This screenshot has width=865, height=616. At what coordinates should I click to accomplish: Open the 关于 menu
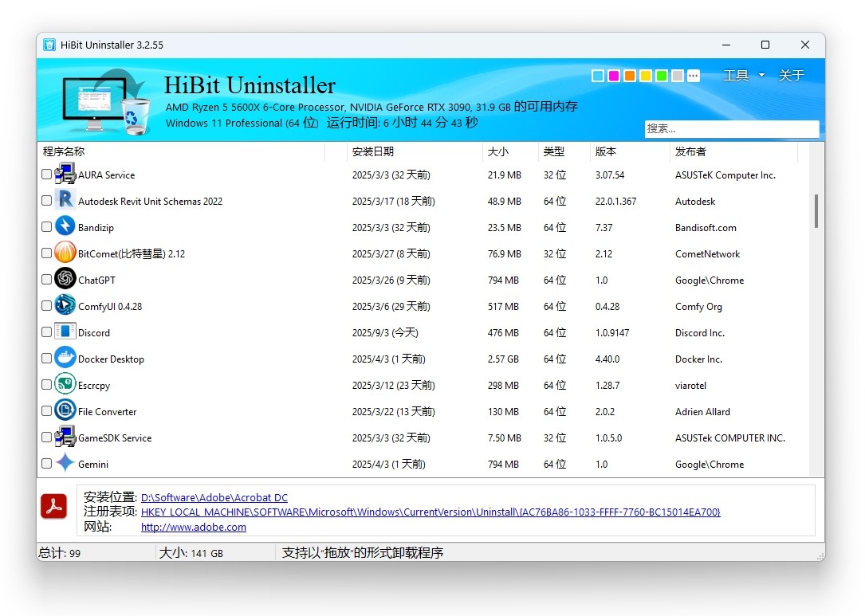791,75
